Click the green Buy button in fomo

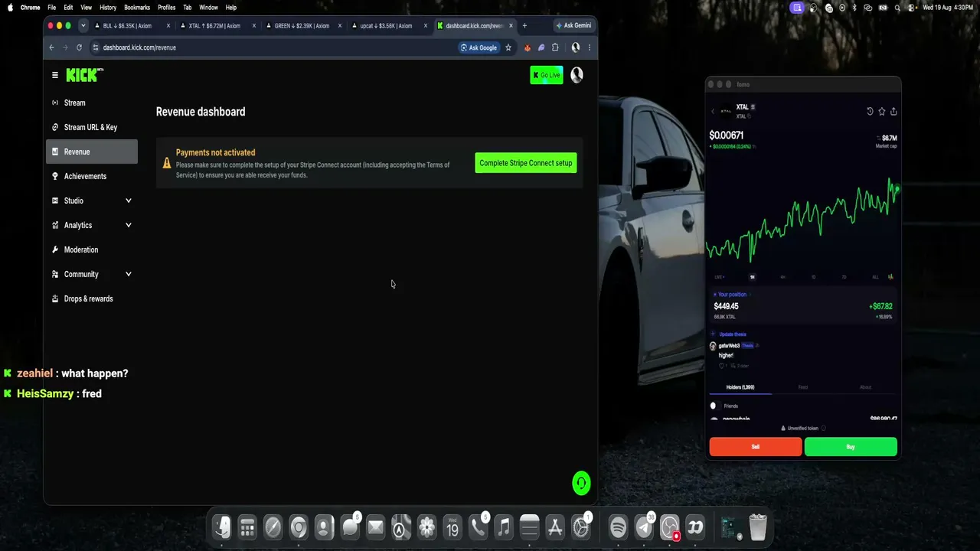851,447
